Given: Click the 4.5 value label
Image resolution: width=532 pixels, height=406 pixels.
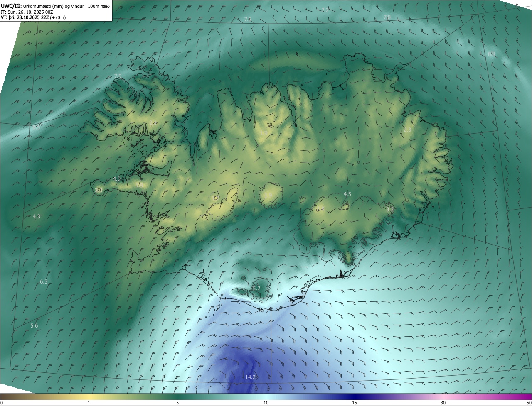Looking at the screenshot, I should pos(347,194).
